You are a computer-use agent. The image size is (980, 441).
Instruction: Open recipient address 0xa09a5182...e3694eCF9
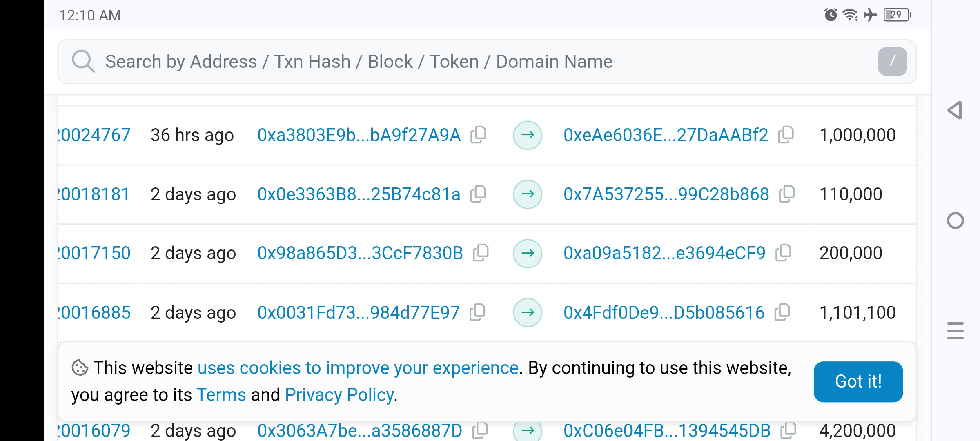pos(664,253)
